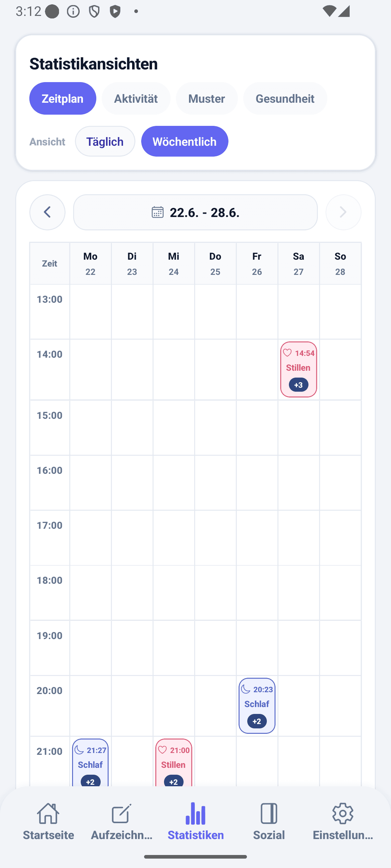
Task: Expand the +2 badge on Wednesday Stillen
Action: (174, 781)
